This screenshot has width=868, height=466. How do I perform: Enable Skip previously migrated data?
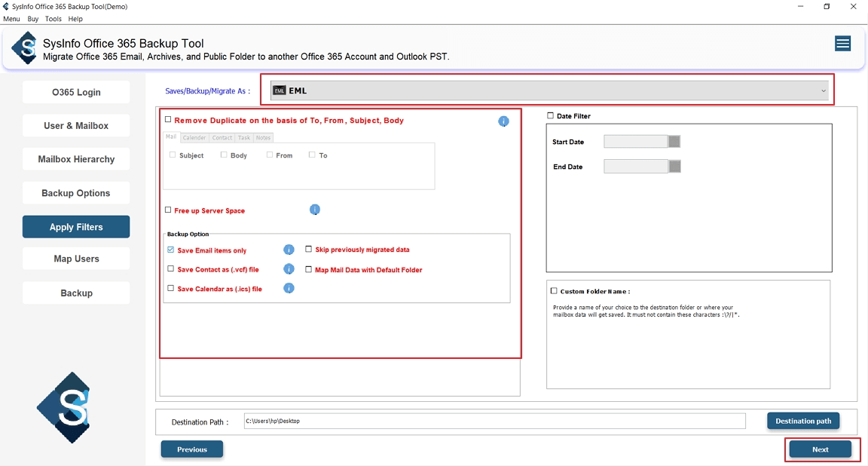pyautogui.click(x=309, y=250)
